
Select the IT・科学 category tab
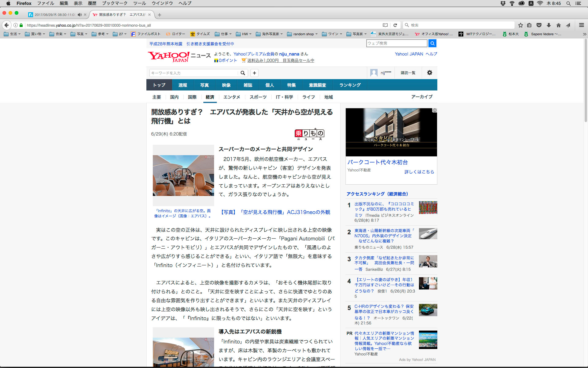click(284, 97)
